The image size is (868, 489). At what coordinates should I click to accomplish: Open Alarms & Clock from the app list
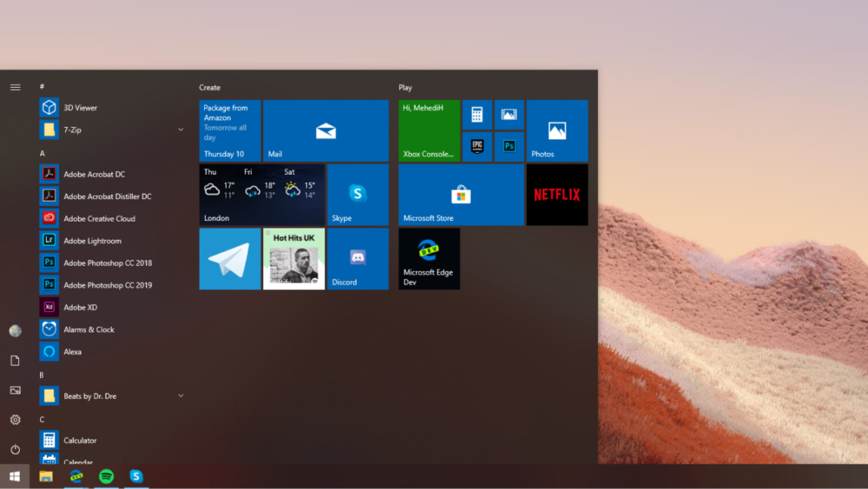click(89, 329)
